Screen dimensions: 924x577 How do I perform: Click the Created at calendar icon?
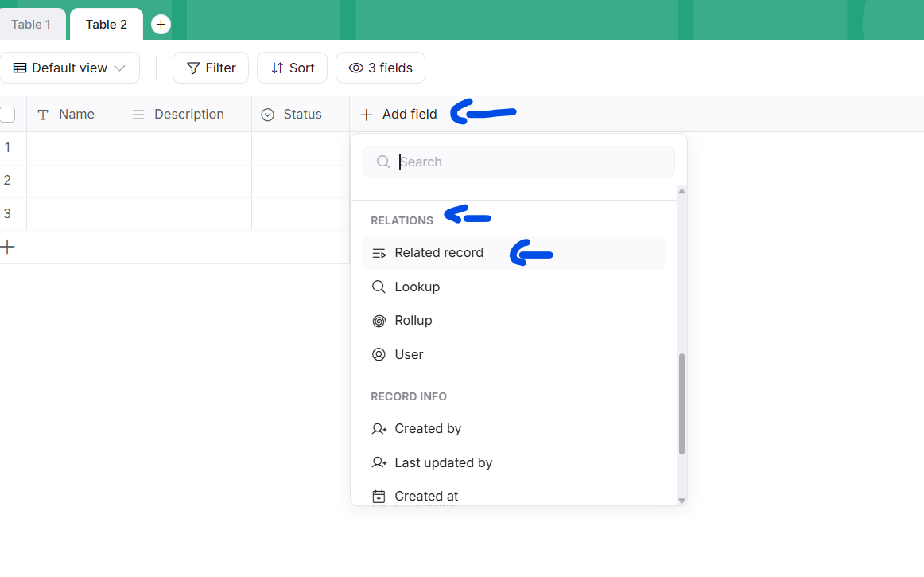[379, 497]
